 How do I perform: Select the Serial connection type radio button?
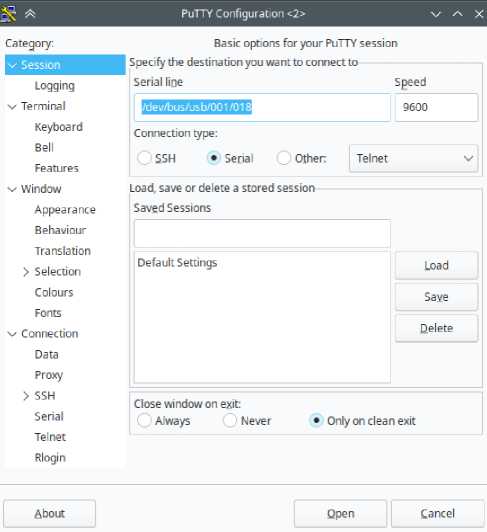pos(214,158)
